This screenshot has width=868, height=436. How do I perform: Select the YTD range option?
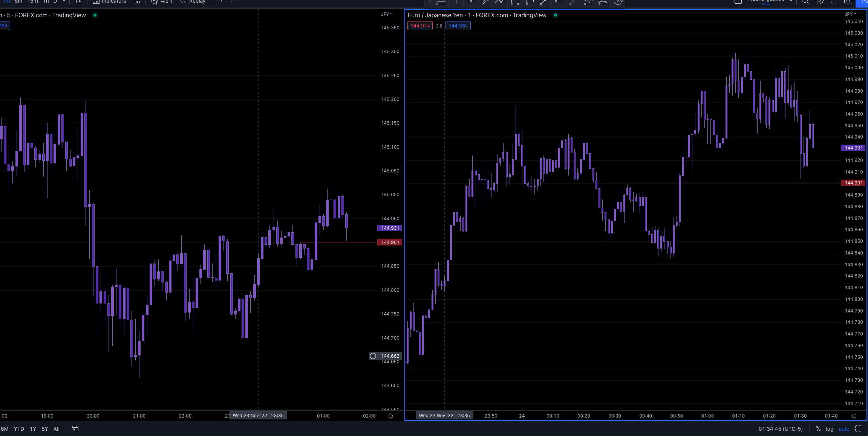[19, 428]
